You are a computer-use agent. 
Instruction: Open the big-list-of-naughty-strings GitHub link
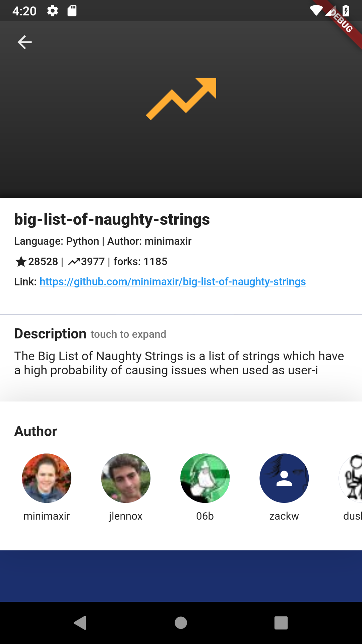173,281
